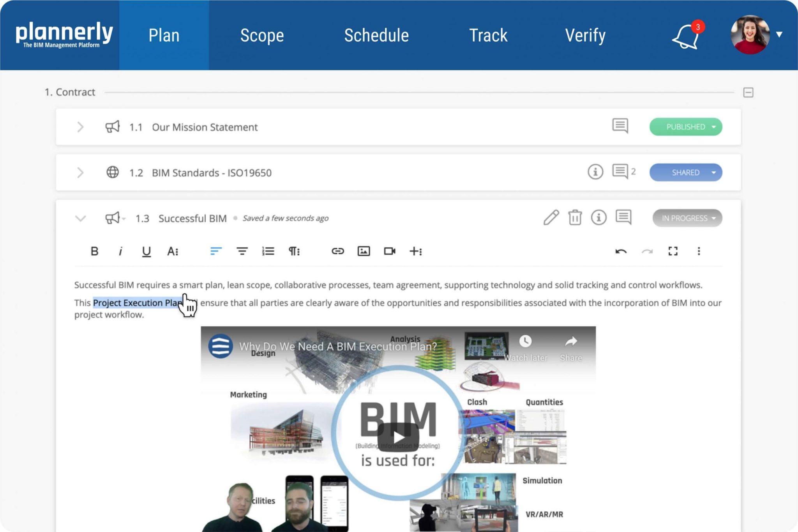Screen dimensions: 798x532
Task: Expand the Our Mission Statement section
Action: (x=81, y=127)
